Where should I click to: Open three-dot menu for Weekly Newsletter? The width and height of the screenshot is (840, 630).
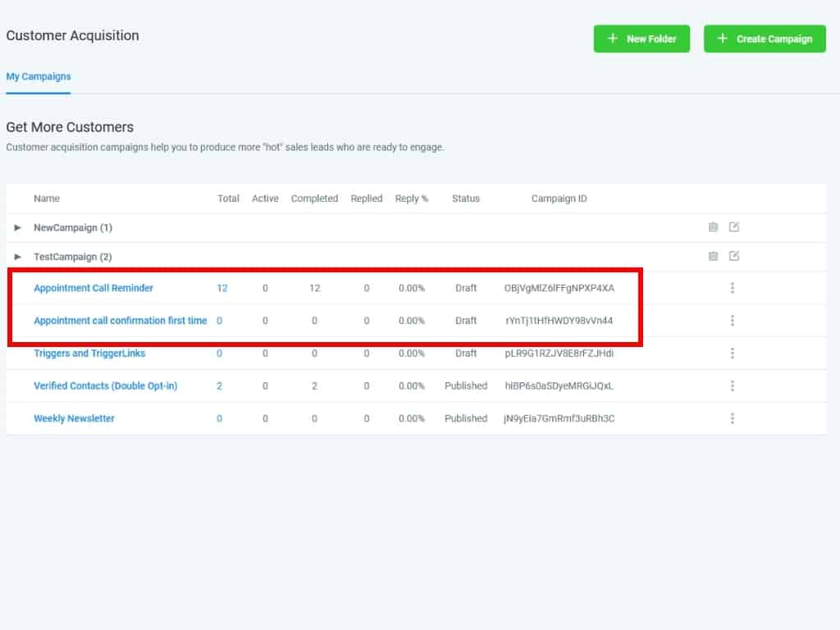coord(732,418)
